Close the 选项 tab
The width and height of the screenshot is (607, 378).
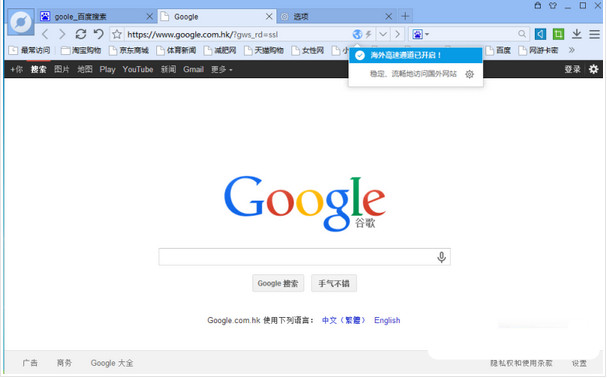coord(389,17)
